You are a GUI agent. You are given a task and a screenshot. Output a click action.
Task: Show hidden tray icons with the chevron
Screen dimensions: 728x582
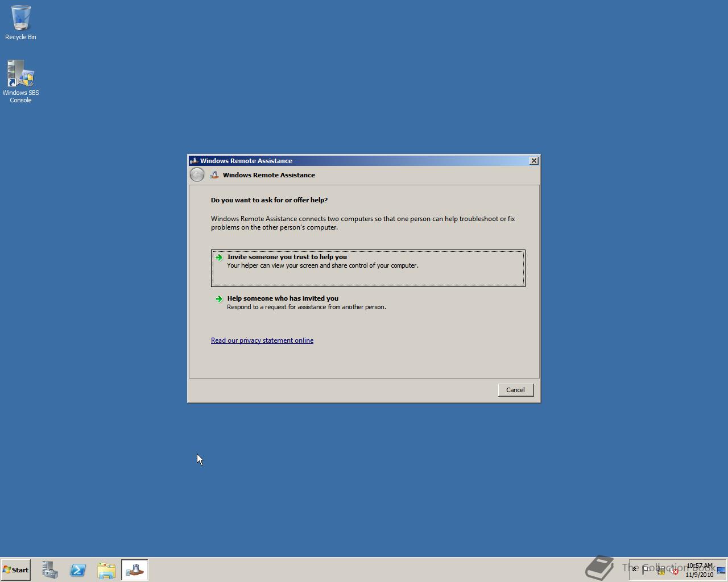pos(634,569)
